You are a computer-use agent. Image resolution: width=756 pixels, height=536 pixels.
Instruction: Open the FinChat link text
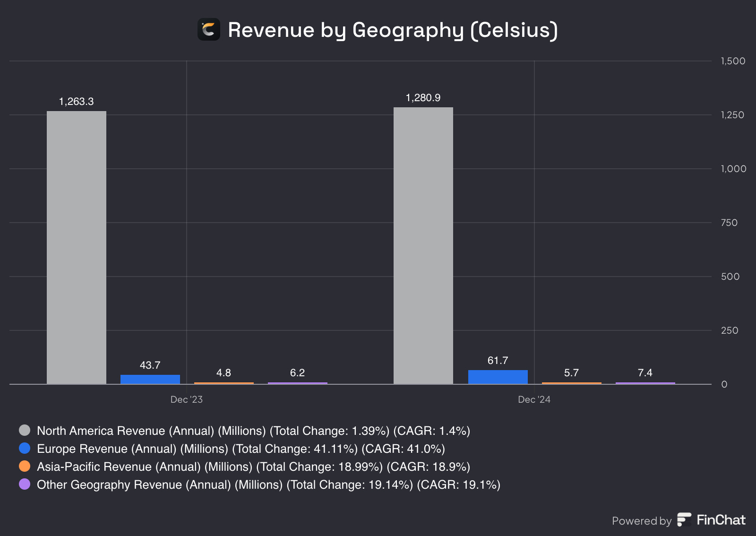[x=721, y=520]
